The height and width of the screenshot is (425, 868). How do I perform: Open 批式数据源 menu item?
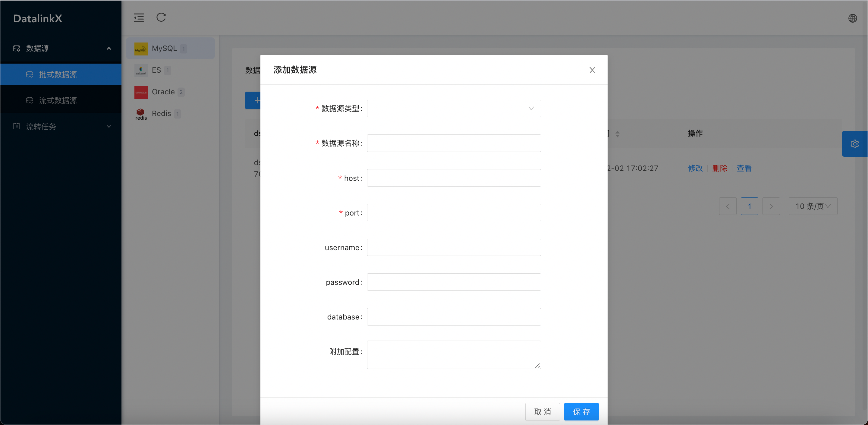pyautogui.click(x=58, y=74)
